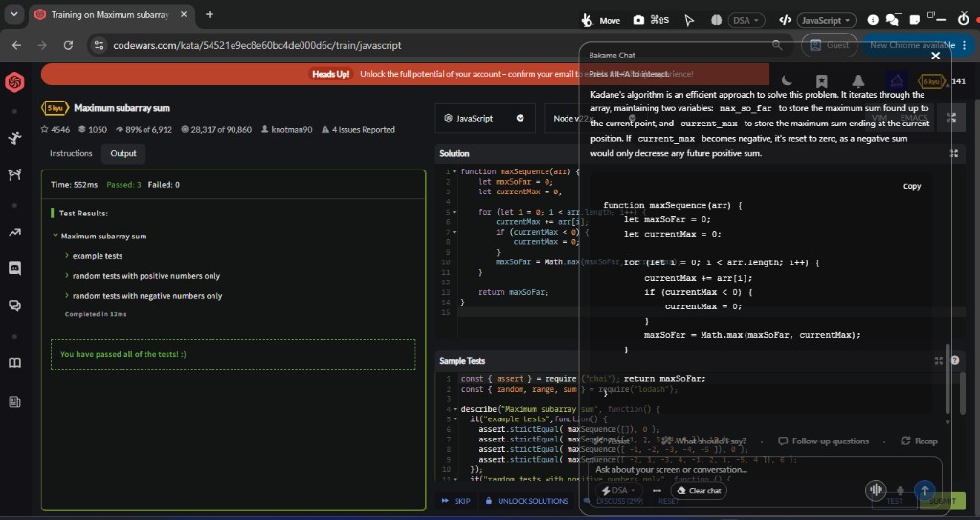Click the Codewars logo in sidebar
This screenshot has width=980, height=520.
pyautogui.click(x=15, y=82)
